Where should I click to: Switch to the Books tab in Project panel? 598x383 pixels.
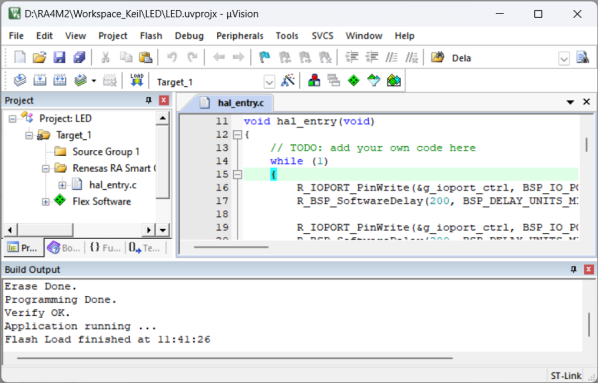64,248
